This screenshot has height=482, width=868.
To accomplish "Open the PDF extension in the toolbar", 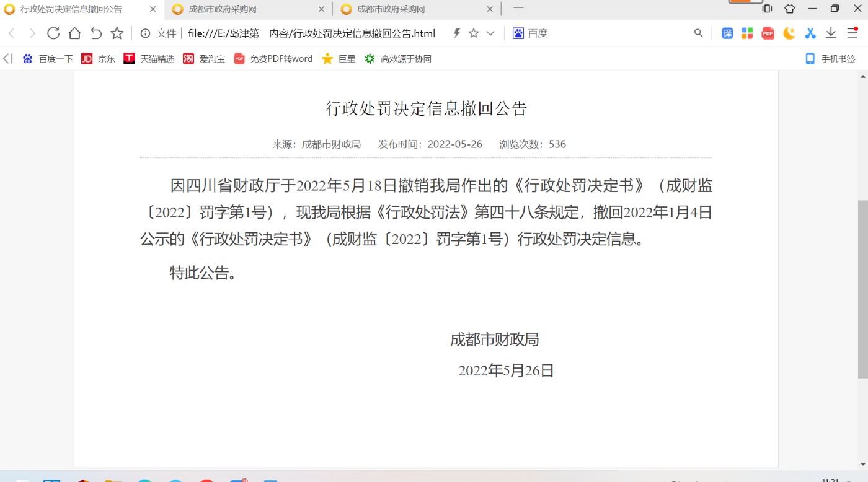I will point(768,33).
